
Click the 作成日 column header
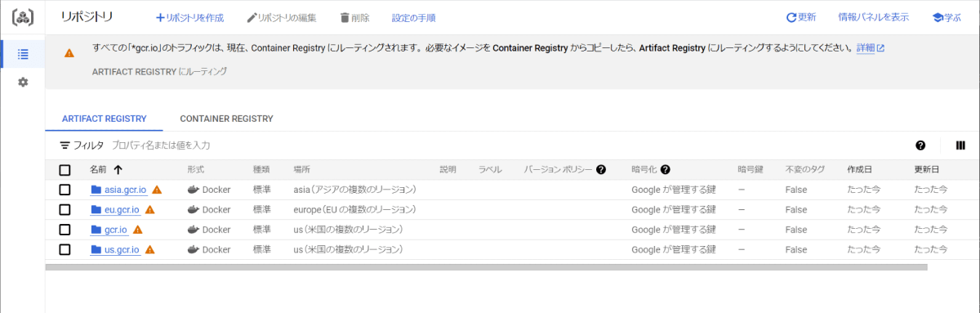[x=859, y=170]
